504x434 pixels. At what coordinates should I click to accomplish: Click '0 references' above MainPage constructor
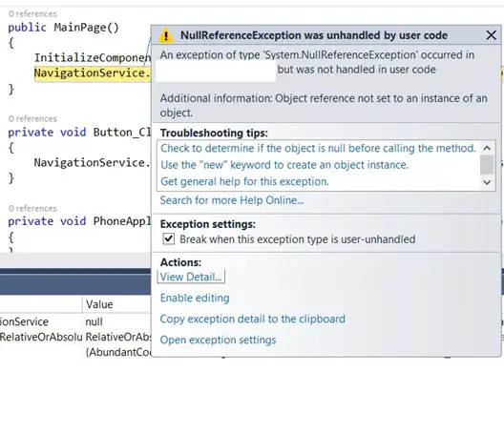(x=32, y=13)
